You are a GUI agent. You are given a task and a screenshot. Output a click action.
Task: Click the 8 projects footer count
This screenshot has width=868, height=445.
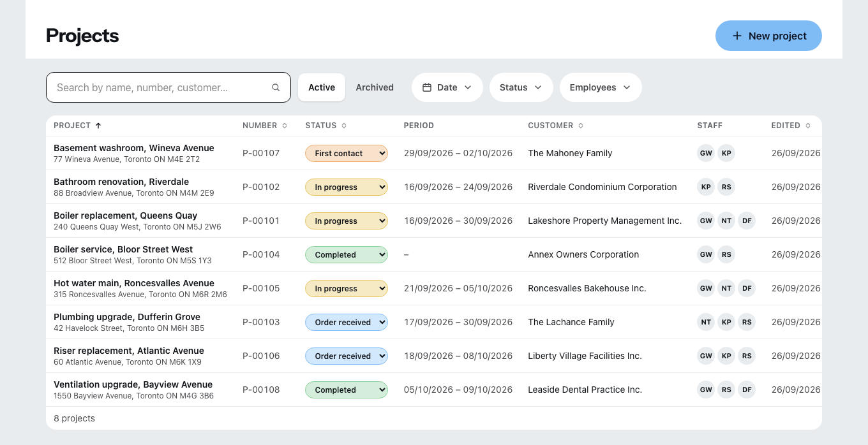coord(74,418)
